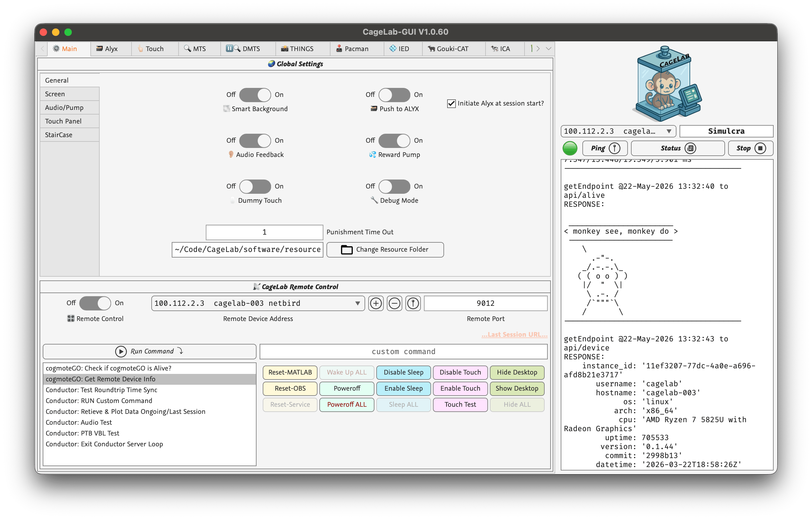
Task: Click the icon beside Push to ALYX label
Action: click(x=374, y=109)
